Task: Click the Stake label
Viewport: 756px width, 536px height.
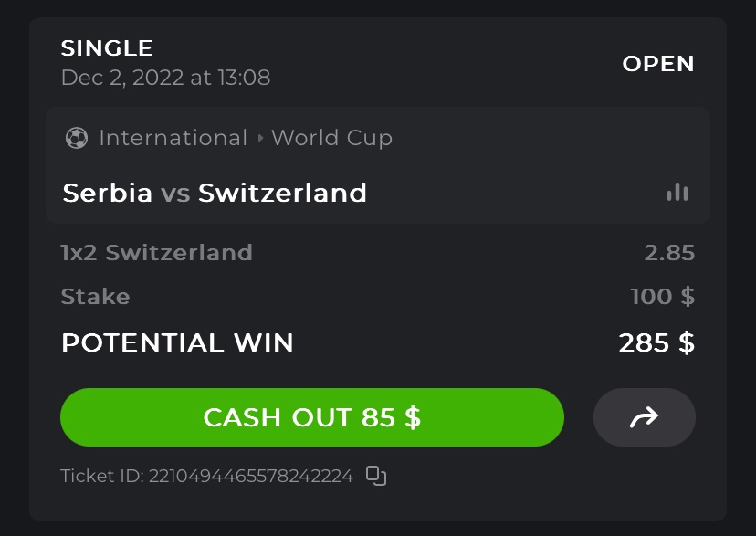Action: (95, 297)
